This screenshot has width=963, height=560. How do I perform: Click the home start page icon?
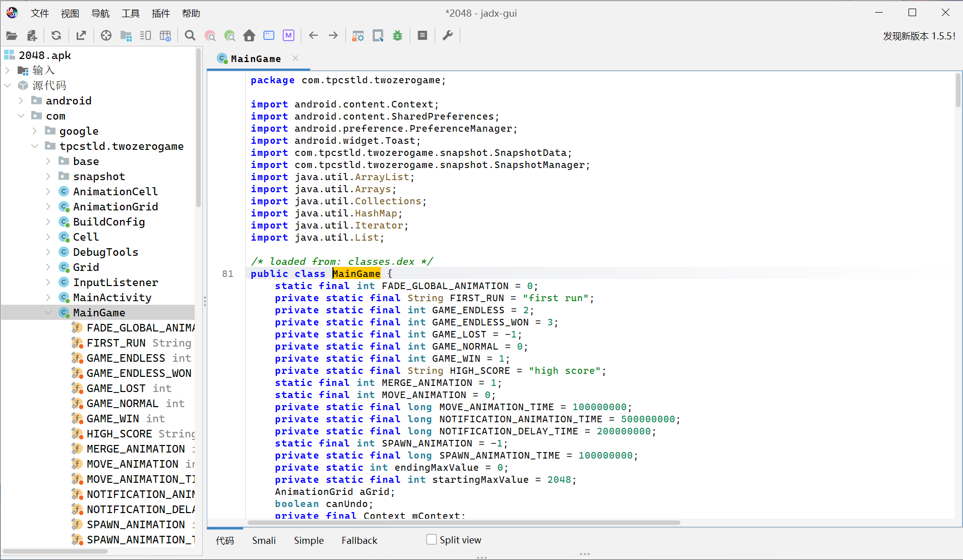point(249,36)
